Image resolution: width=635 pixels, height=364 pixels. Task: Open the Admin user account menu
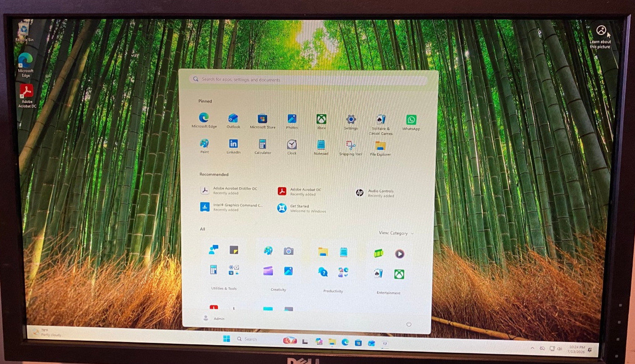pos(214,318)
